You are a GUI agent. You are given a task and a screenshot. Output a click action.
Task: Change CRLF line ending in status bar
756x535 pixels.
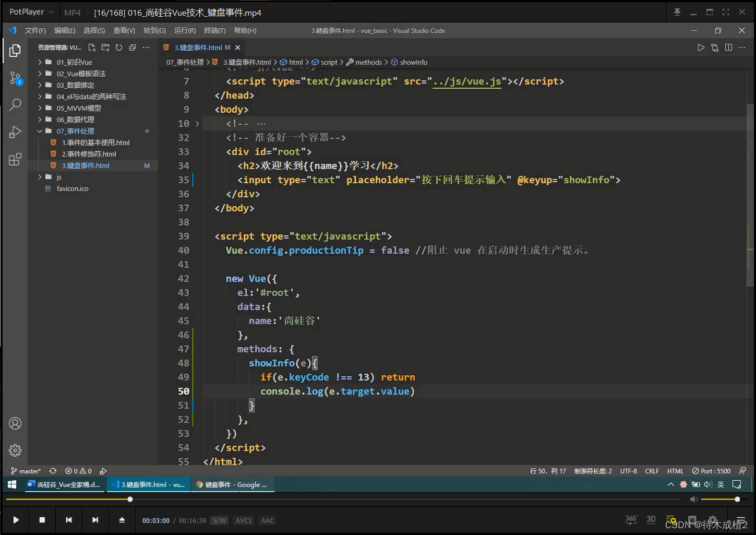tap(652, 471)
